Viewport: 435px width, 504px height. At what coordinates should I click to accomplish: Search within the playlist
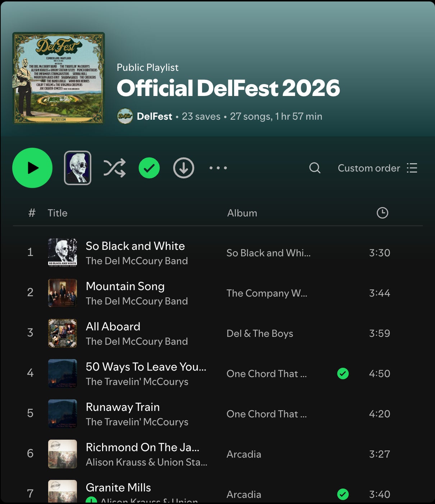pyautogui.click(x=315, y=168)
